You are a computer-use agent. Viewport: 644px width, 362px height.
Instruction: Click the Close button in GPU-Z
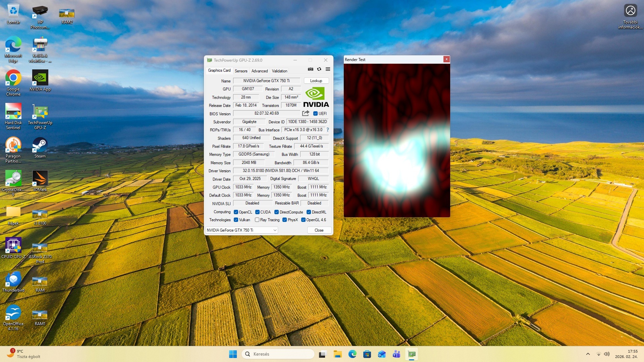tap(319, 230)
